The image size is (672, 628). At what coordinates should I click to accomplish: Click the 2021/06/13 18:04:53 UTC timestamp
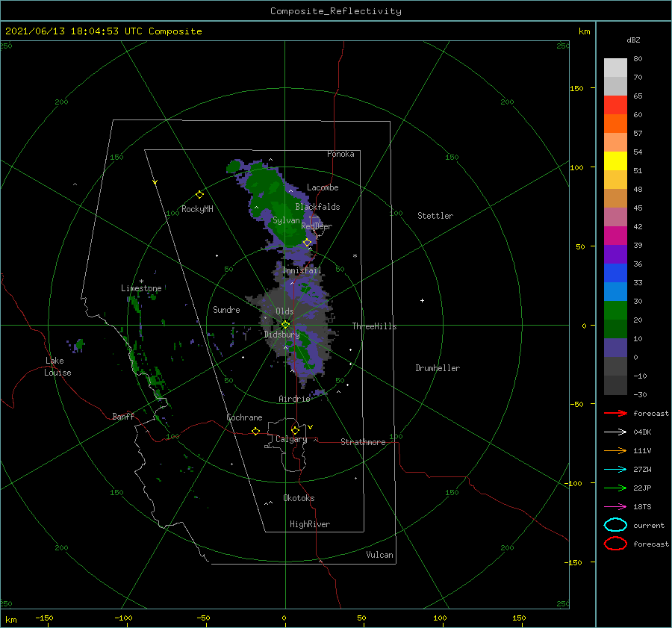click(x=73, y=31)
